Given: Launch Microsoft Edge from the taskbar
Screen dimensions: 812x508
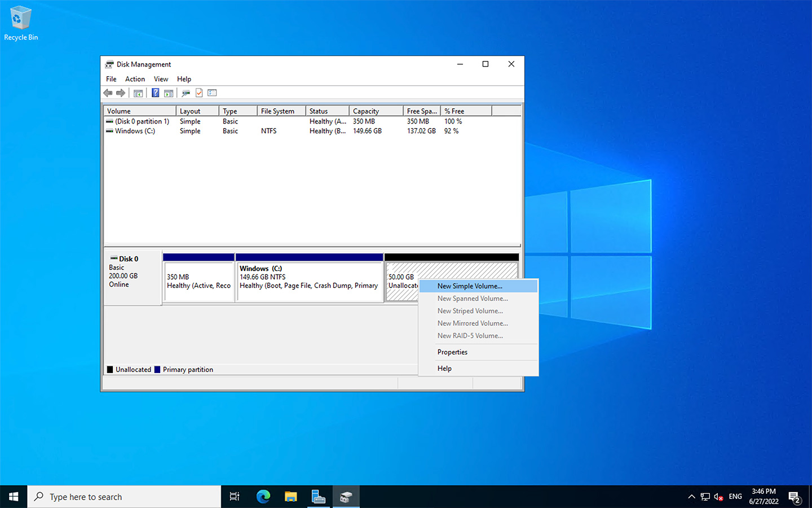Looking at the screenshot, I should 263,497.
